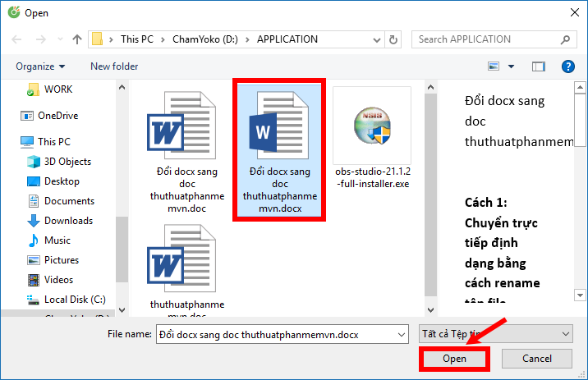
Task: Expand the address bar history dropdown
Action: (x=376, y=39)
